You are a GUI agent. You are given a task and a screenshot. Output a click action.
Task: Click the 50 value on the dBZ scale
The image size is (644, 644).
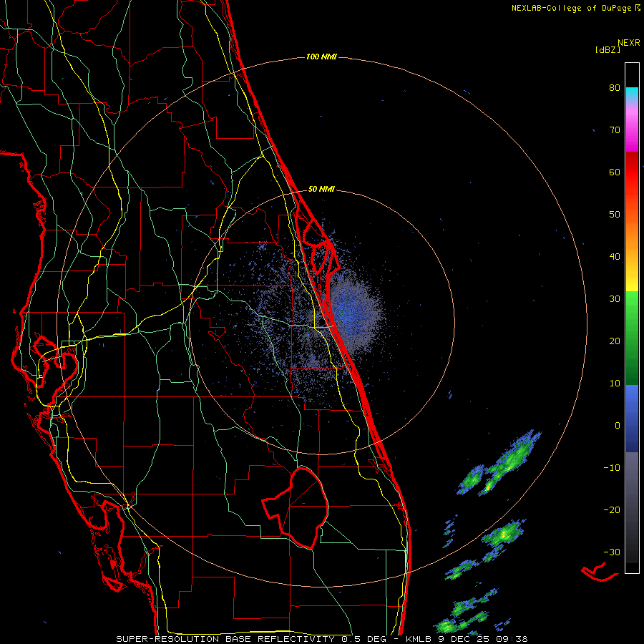tap(615, 215)
